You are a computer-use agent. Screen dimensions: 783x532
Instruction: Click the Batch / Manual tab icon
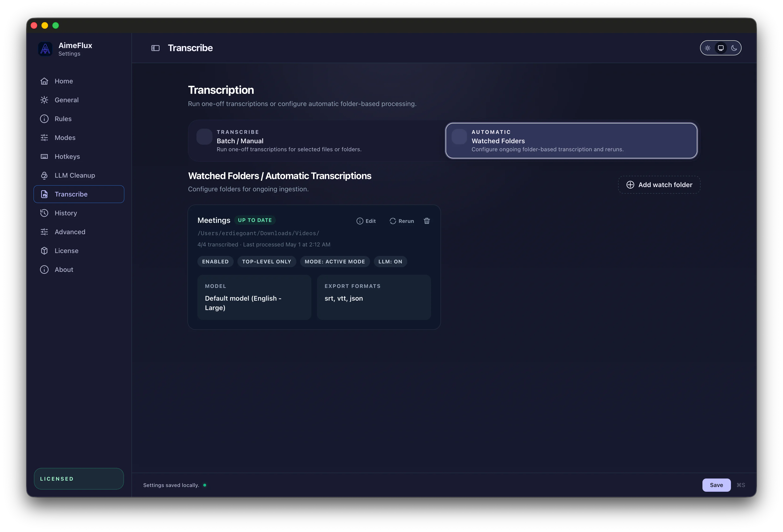[204, 137]
